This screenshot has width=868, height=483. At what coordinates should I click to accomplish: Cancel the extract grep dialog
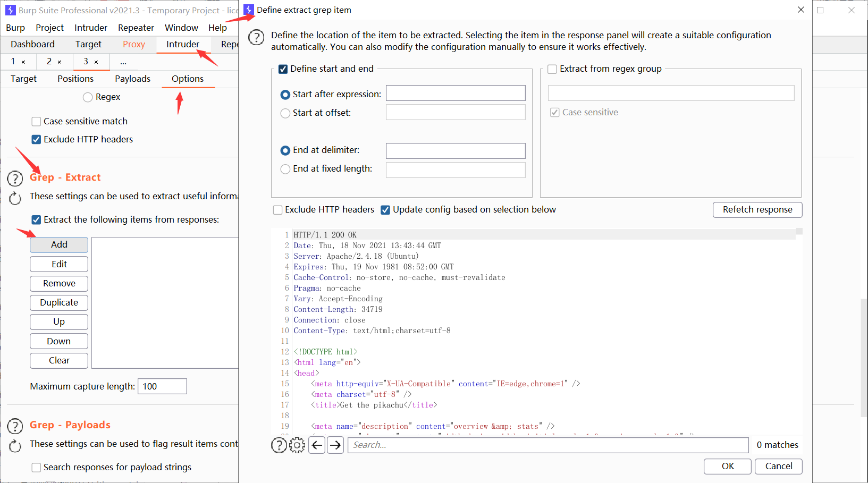point(779,466)
